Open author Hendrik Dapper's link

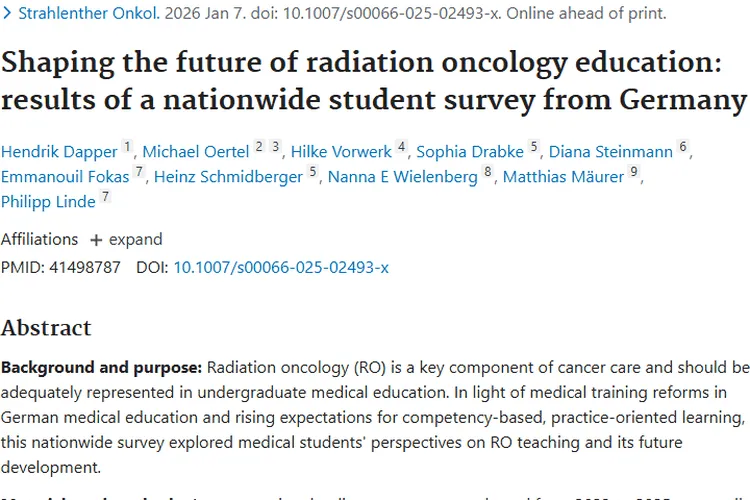click(x=59, y=152)
